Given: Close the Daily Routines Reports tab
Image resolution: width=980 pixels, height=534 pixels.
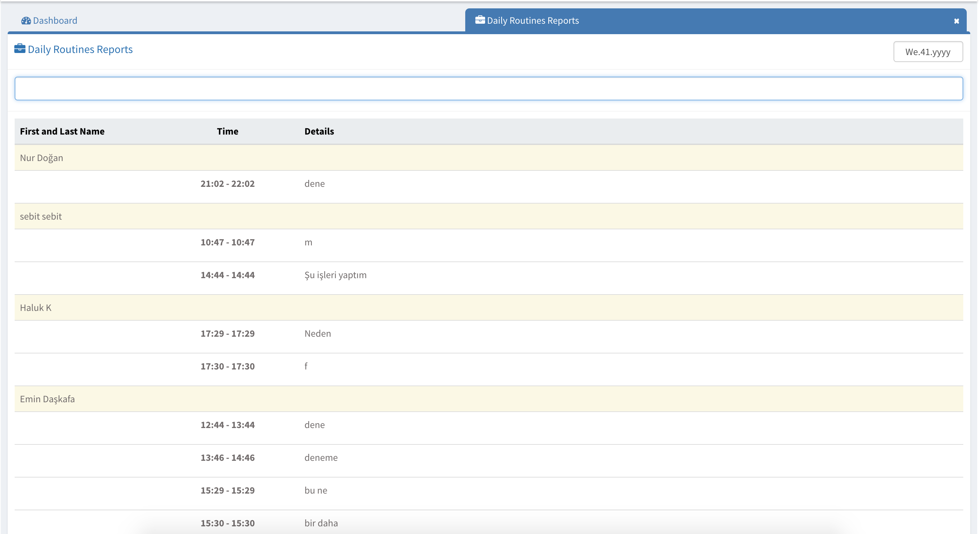Looking at the screenshot, I should click(956, 21).
